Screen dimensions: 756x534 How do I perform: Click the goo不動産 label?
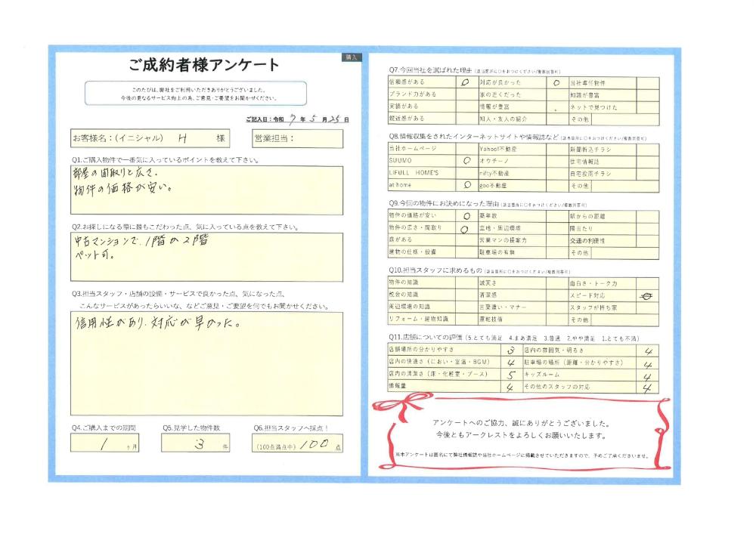click(x=493, y=185)
